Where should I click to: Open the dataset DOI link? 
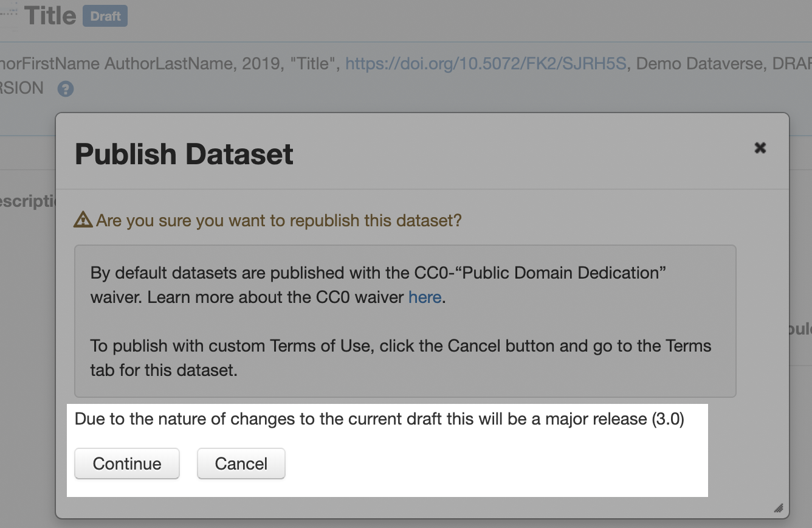coord(486,63)
